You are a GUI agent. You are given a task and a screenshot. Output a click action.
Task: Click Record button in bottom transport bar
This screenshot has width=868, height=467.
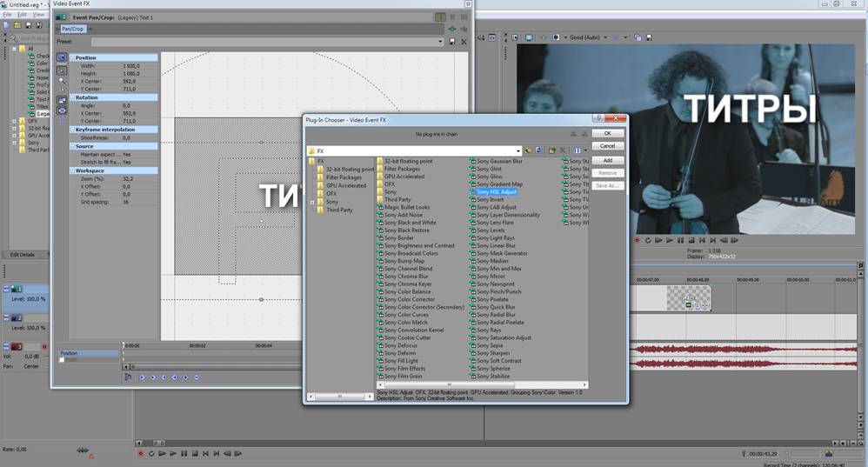pyautogui.click(x=141, y=454)
